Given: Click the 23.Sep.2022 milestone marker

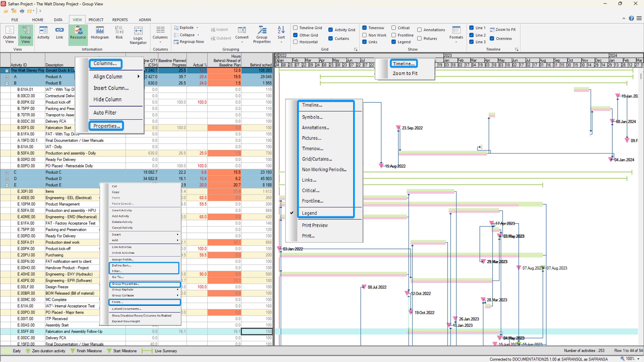Looking at the screenshot, I should (x=398, y=128).
